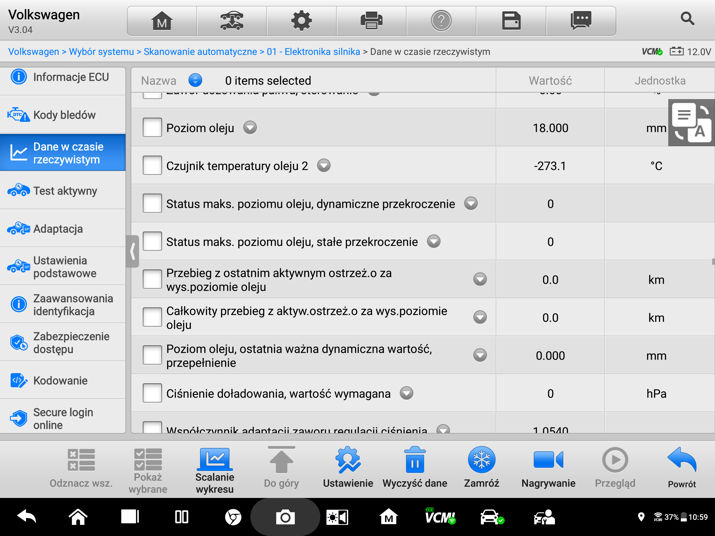Click oil temperature value -273.1
This screenshot has width=715, height=536.
tap(550, 166)
